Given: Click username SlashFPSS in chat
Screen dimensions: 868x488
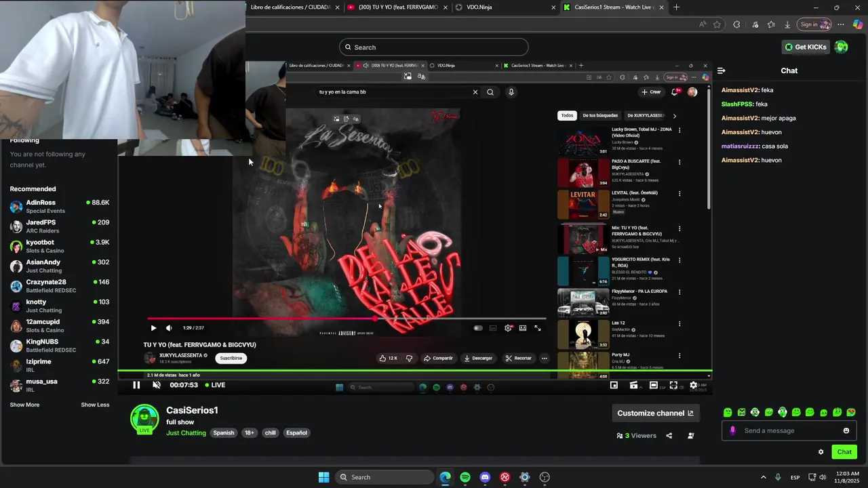Looking at the screenshot, I should (x=737, y=104).
